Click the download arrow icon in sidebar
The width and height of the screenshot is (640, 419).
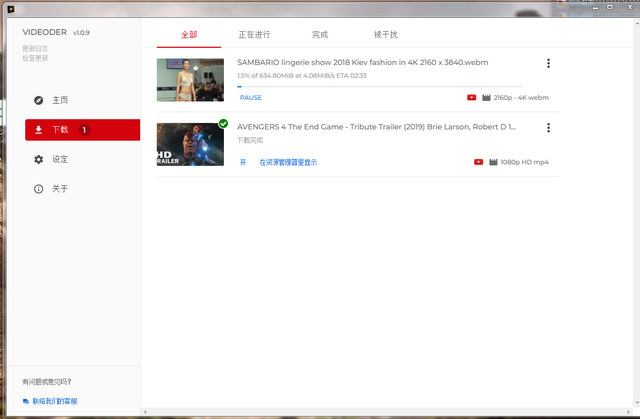[x=38, y=130]
